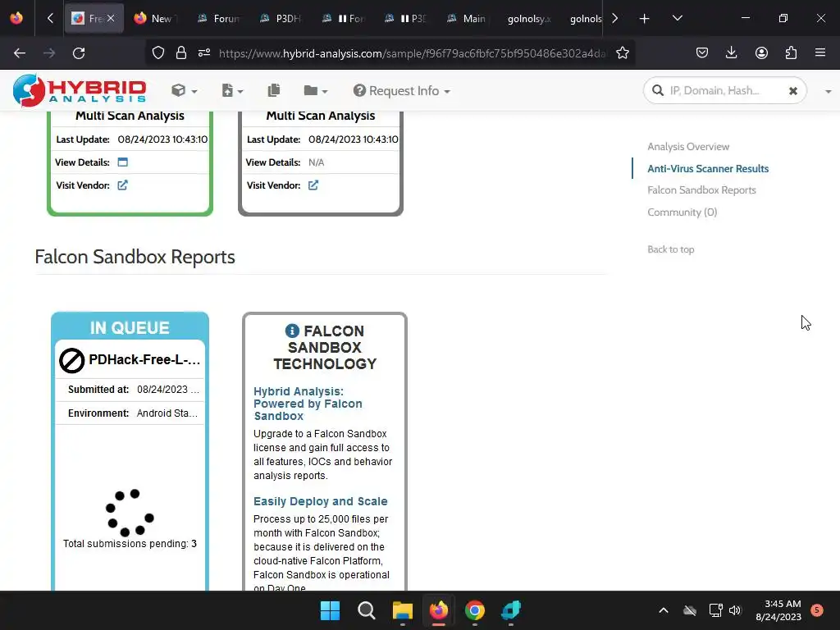840x630 pixels.
Task: Click the hybrid-analysis.com URL address bar
Action: click(x=413, y=53)
